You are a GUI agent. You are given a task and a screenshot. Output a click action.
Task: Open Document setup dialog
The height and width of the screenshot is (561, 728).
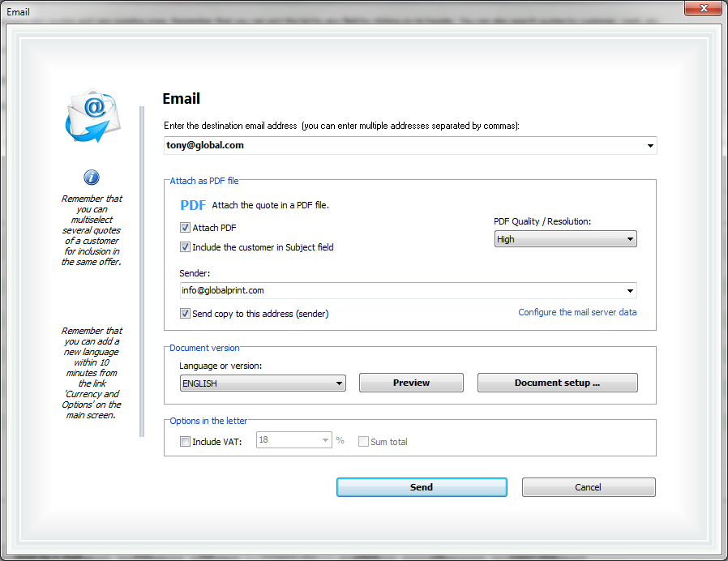[558, 383]
